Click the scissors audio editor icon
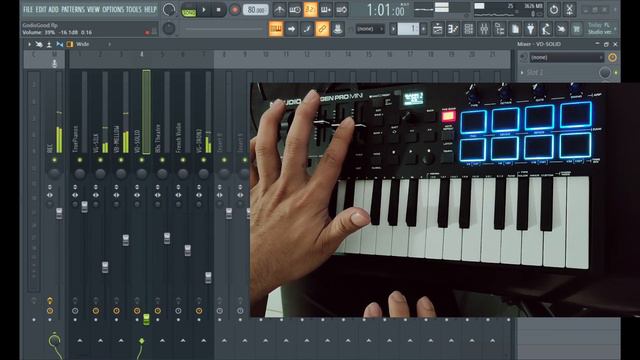Screen dimensions: 640x360 click(x=569, y=9)
